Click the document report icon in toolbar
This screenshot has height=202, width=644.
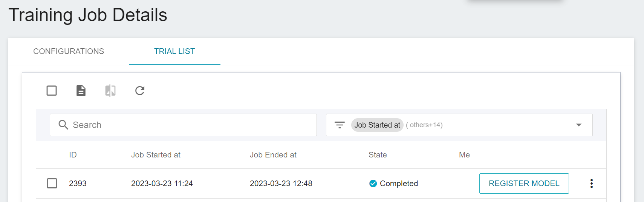tap(81, 91)
